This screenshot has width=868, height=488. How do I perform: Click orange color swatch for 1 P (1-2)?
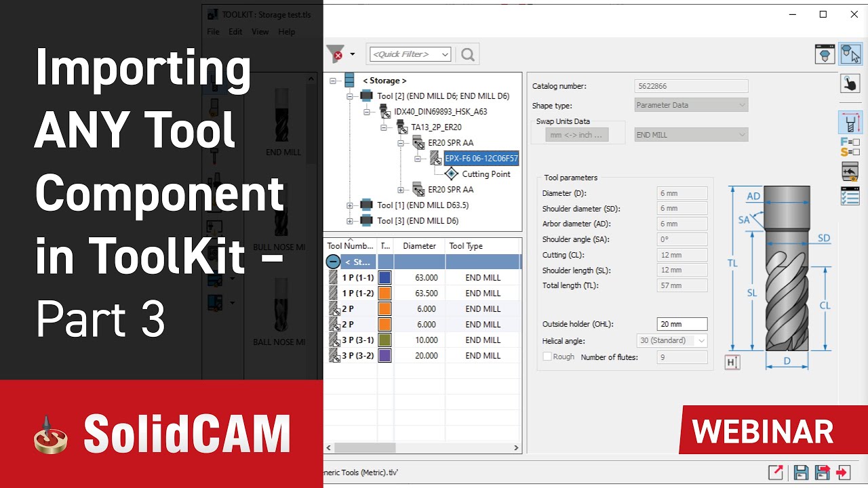pyautogui.click(x=384, y=293)
